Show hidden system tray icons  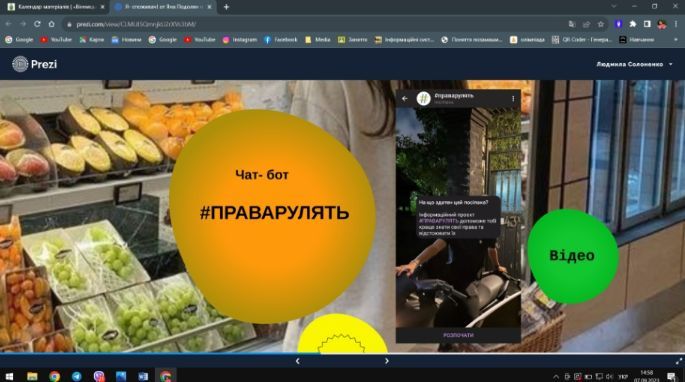point(556,376)
